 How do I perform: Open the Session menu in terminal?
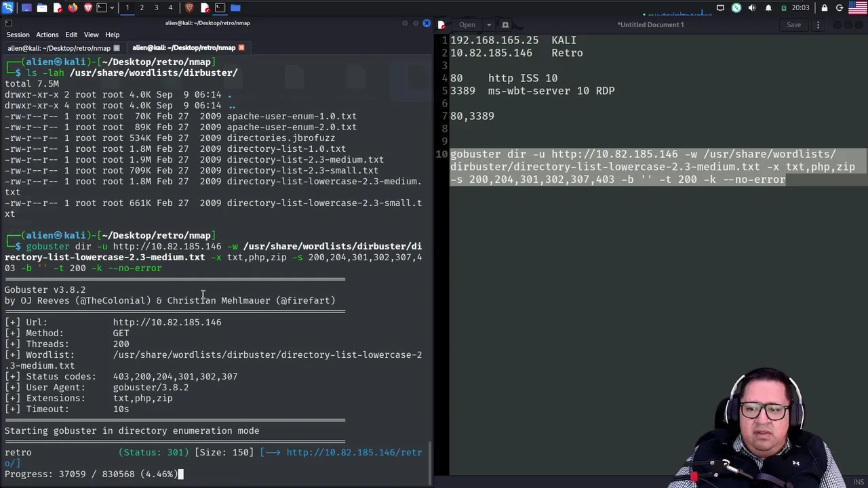[x=18, y=35]
